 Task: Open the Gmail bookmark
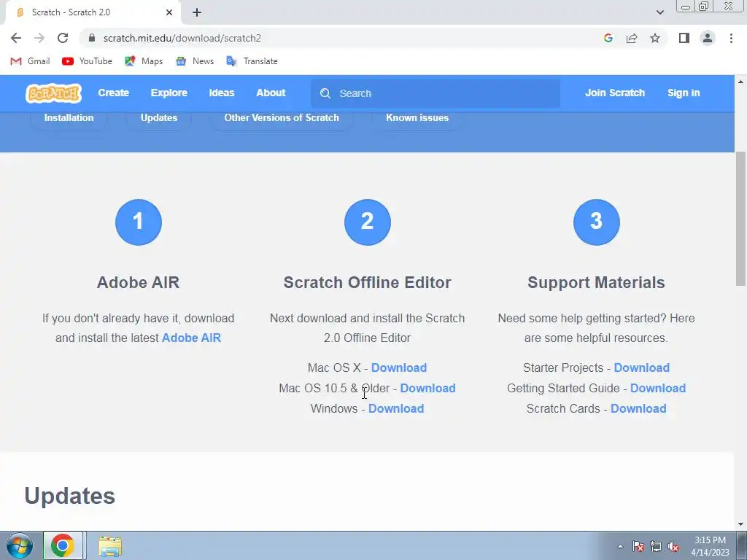(x=31, y=61)
